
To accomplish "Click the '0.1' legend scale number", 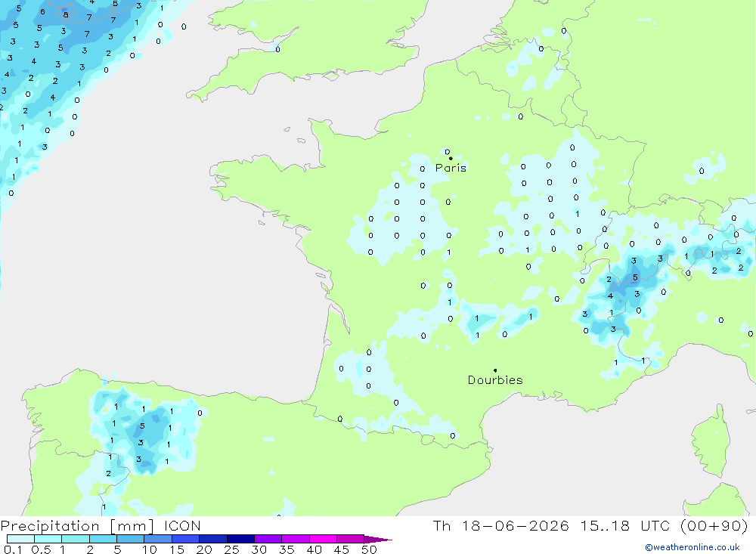I will pos(13,549).
